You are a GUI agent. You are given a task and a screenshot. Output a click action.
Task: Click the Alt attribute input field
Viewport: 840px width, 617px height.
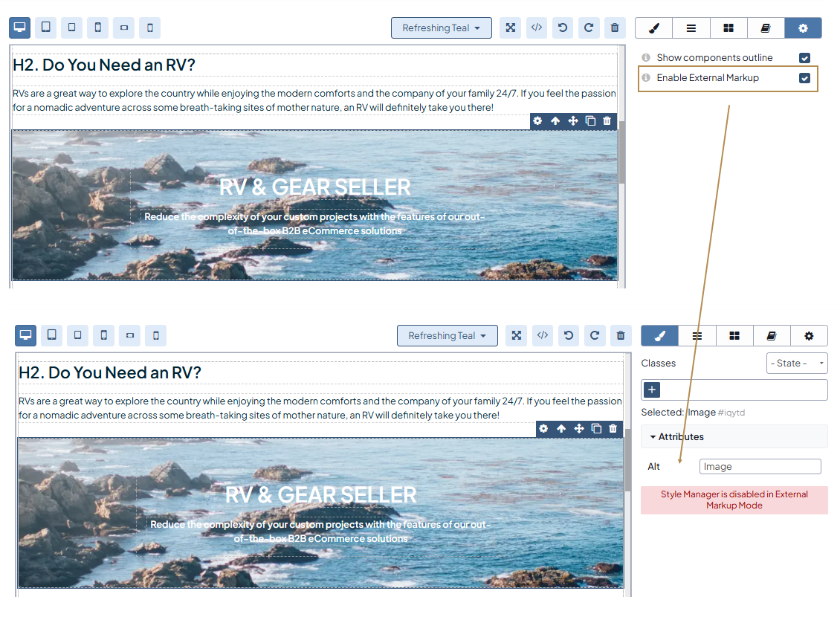(x=760, y=467)
